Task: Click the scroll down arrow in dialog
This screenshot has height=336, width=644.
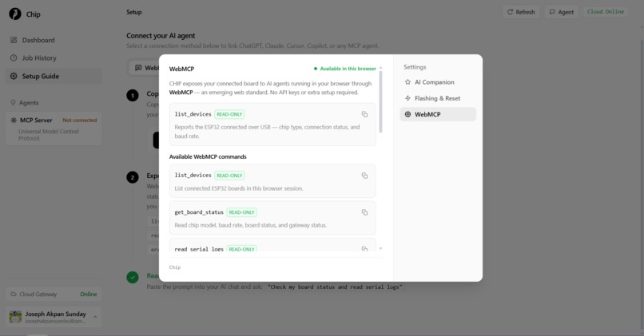Action: coord(381,249)
